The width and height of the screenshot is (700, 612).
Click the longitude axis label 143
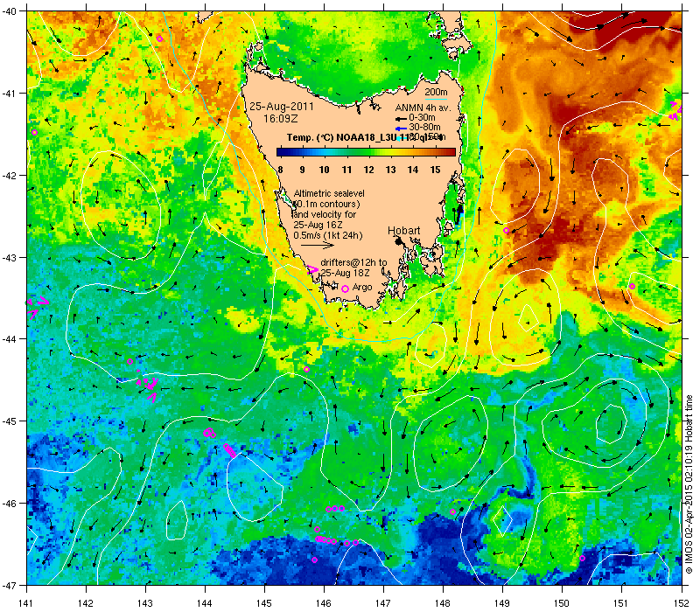click(x=145, y=603)
